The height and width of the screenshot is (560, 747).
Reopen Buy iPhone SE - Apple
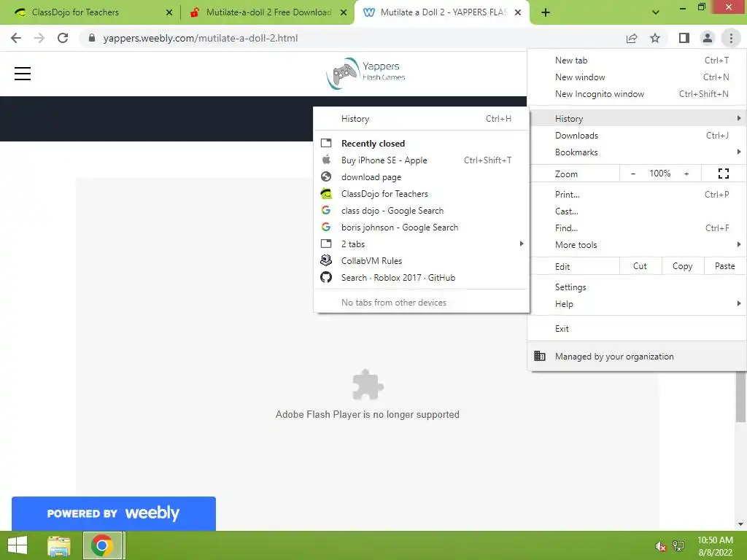[x=422, y=160]
